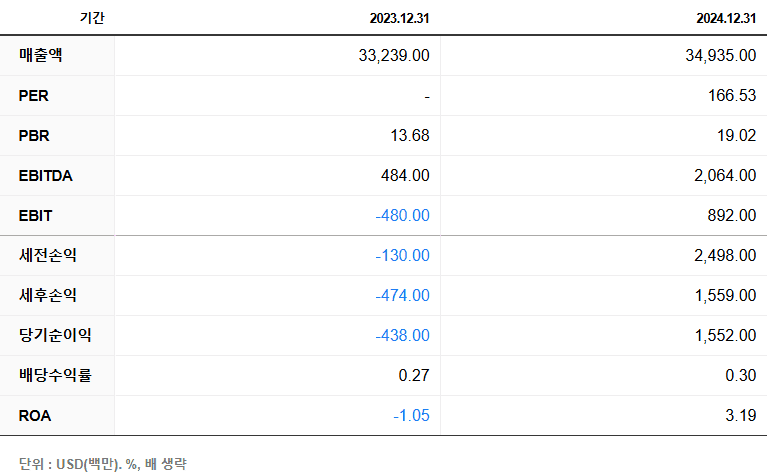Click the 배당수익률 row label
The image size is (767, 475).
(x=55, y=376)
